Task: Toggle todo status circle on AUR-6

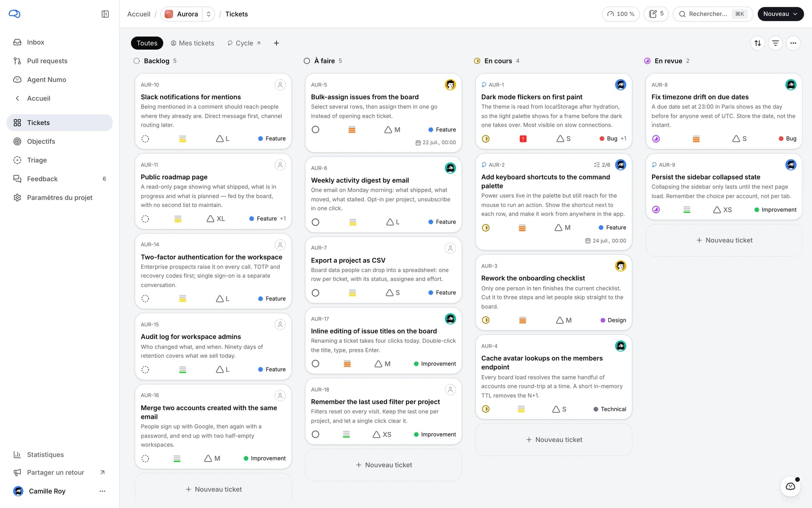Action: [x=315, y=222]
